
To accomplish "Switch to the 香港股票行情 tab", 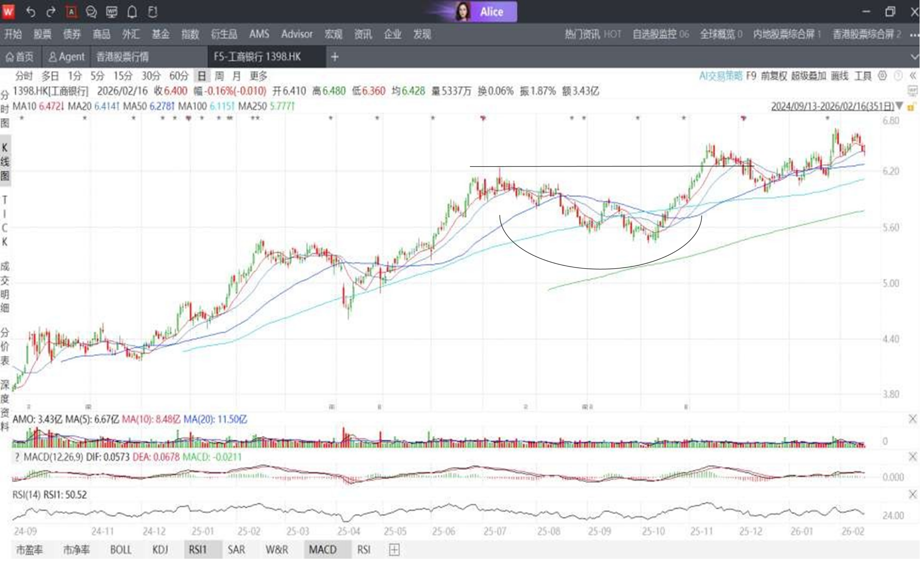I will click(x=122, y=57).
